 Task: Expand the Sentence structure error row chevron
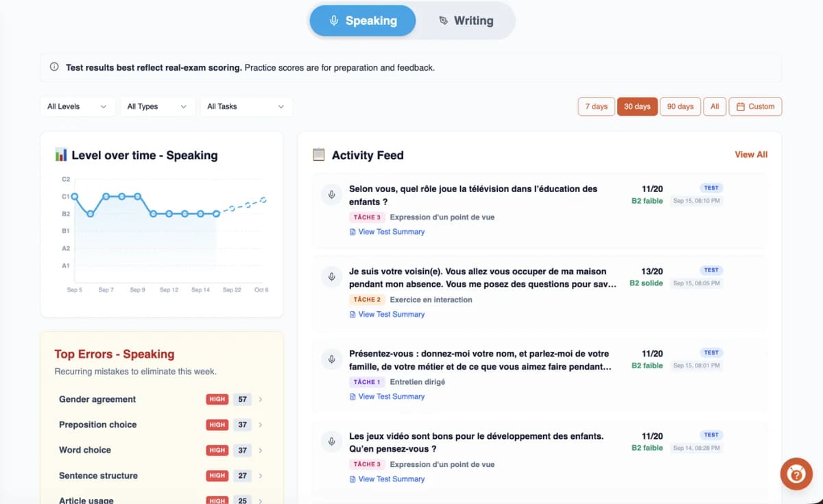(261, 475)
